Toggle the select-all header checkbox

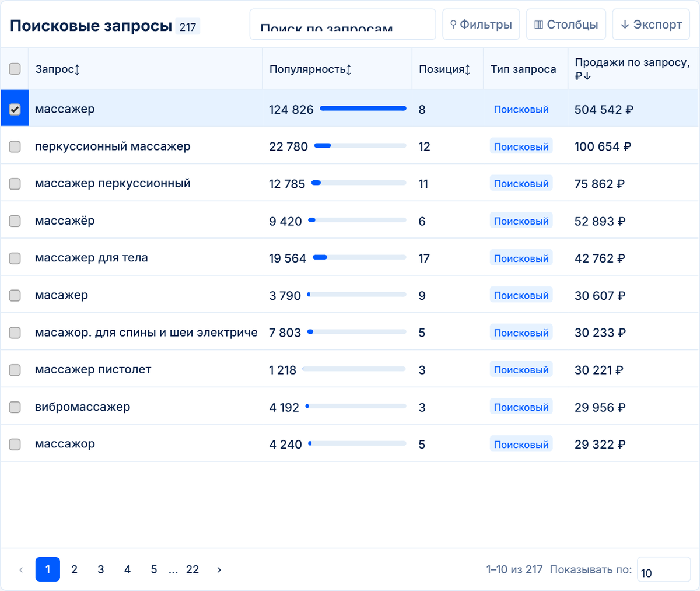point(15,69)
